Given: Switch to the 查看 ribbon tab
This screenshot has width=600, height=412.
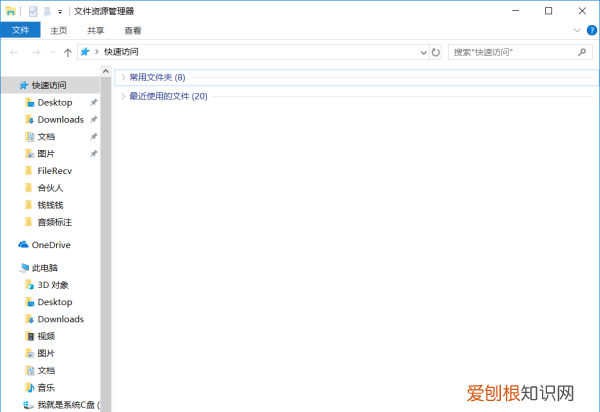Looking at the screenshot, I should 133,31.
